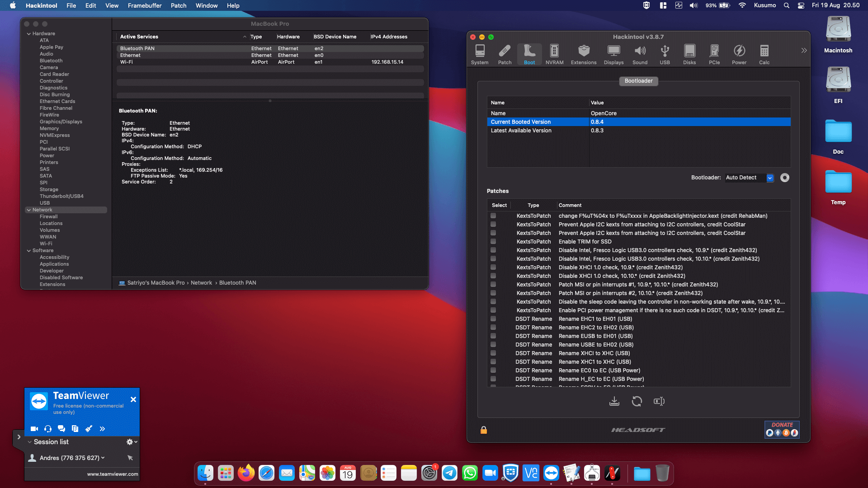Collapse the Software section in the sidebar
This screenshot has width=868, height=488.
point(29,251)
